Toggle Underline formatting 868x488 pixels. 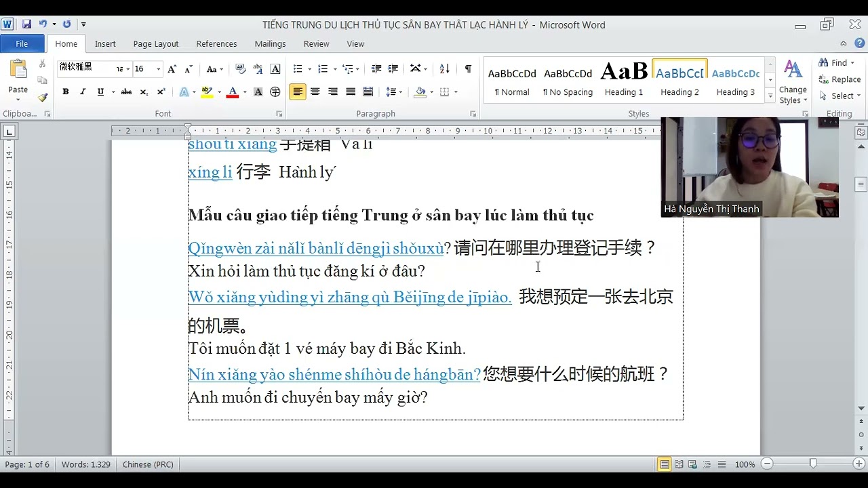pyautogui.click(x=100, y=92)
